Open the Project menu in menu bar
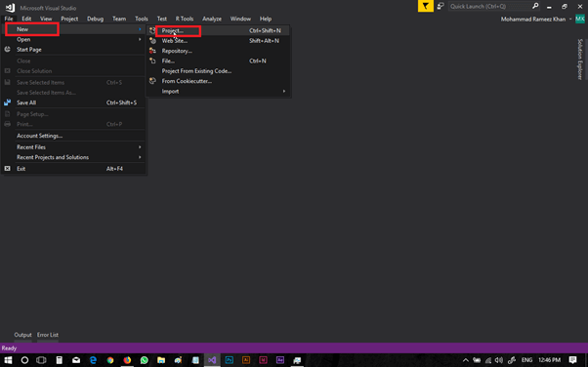 pyautogui.click(x=69, y=19)
